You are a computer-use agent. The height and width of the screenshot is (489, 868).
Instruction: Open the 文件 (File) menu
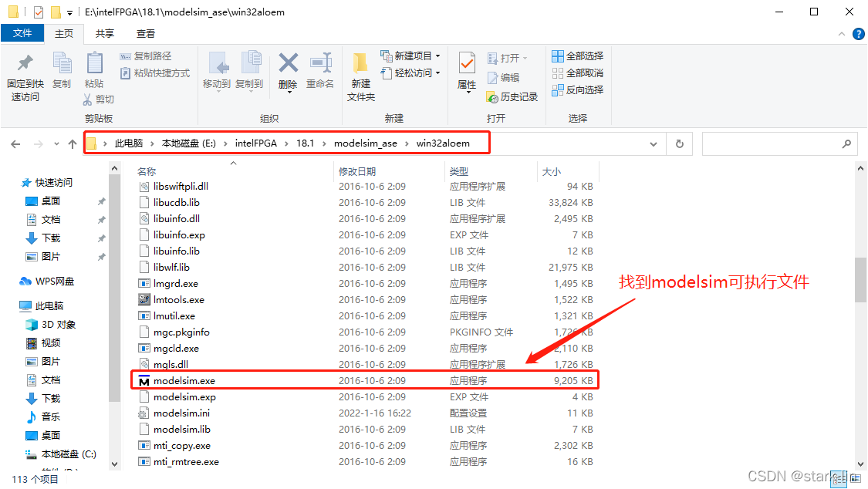click(23, 33)
